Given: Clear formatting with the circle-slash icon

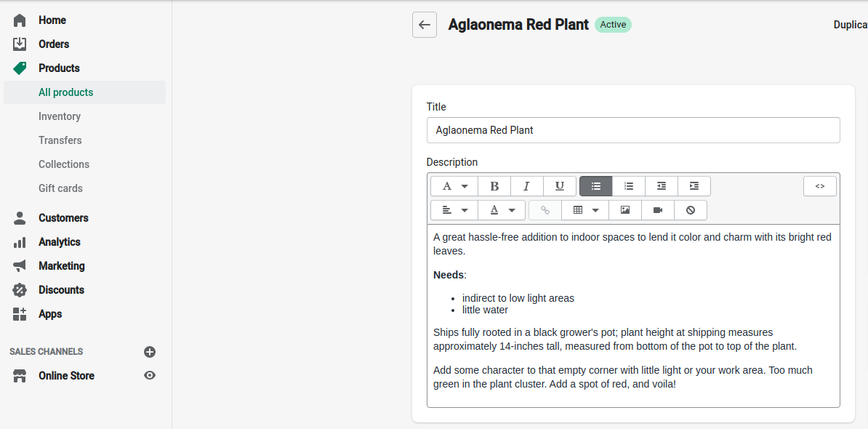Looking at the screenshot, I should (x=691, y=210).
